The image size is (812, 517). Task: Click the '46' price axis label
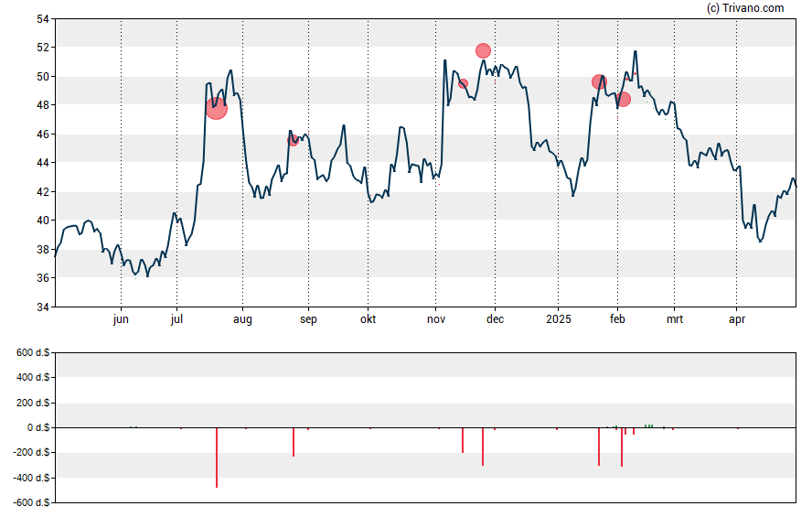pyautogui.click(x=43, y=135)
